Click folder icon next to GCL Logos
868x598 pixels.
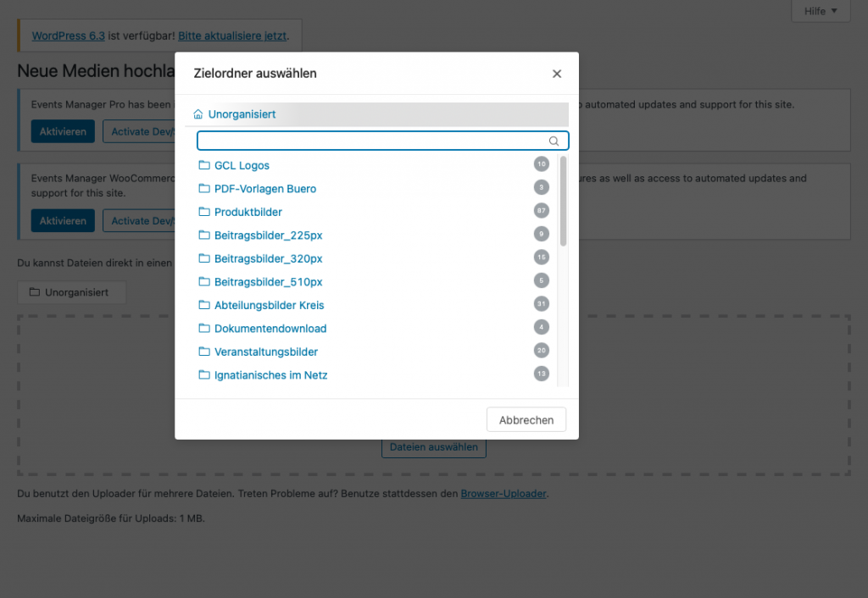(203, 165)
